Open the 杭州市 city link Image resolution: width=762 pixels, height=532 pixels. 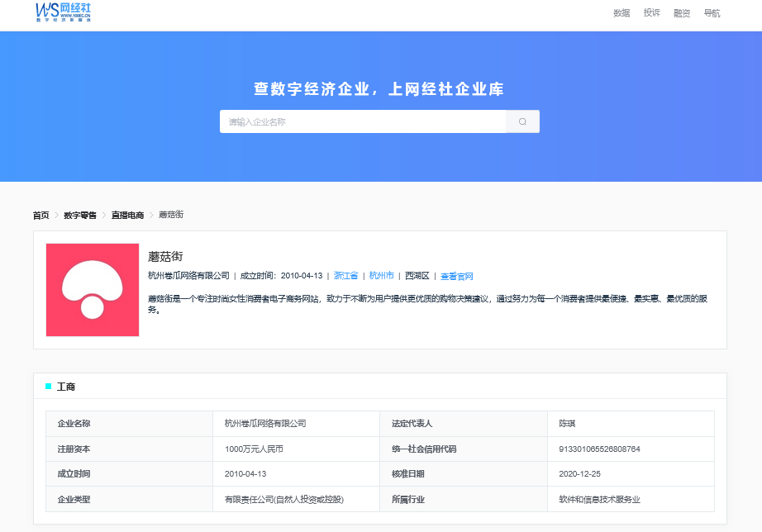tap(382, 275)
